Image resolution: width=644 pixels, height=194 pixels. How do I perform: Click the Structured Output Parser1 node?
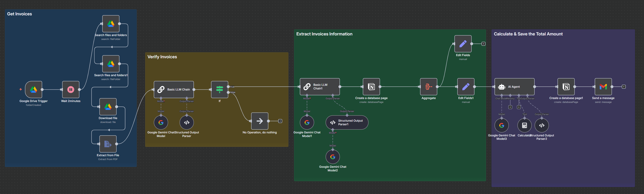tap(347, 123)
